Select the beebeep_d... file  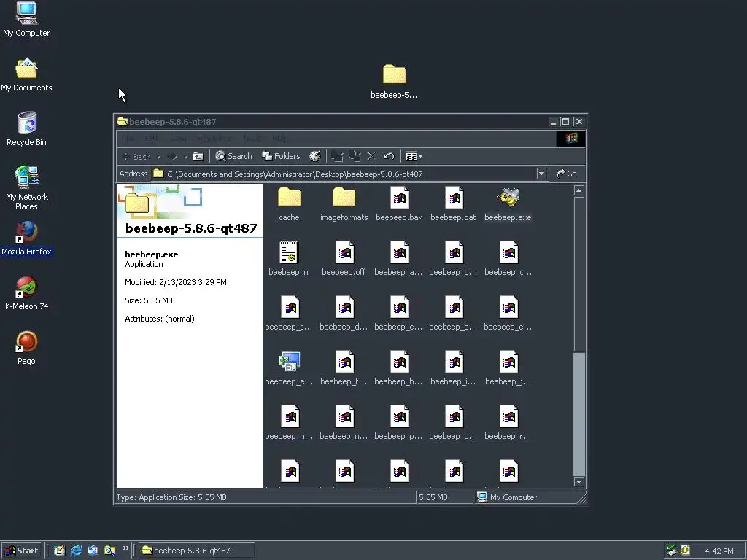[x=344, y=314]
